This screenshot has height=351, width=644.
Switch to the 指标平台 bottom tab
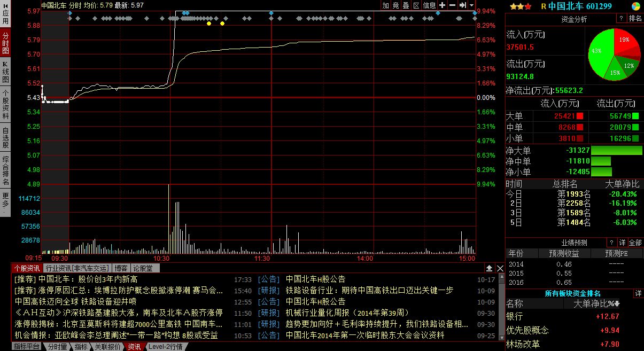tap(26, 346)
